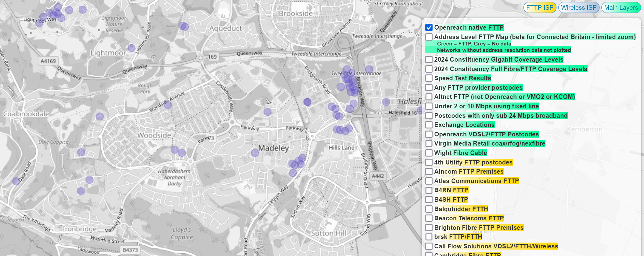
Task: Click the Ironbridge place label
Action: tap(80, 229)
